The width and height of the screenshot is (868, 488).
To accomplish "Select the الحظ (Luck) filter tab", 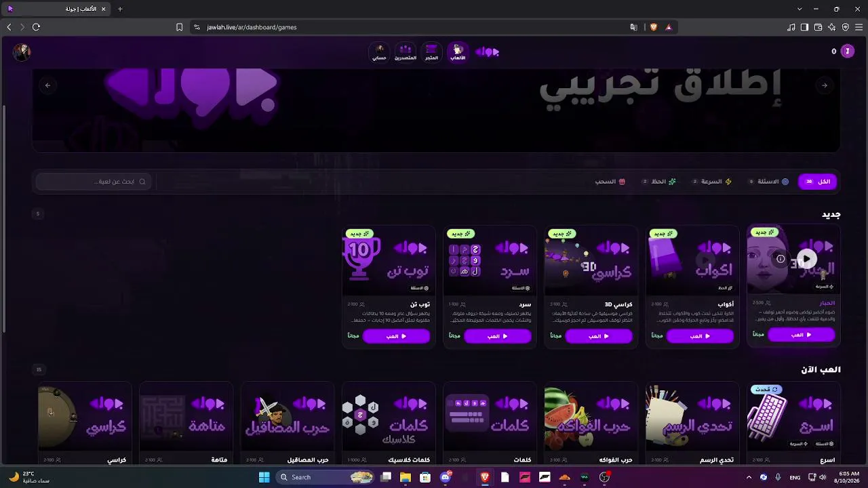I will [x=660, y=182].
